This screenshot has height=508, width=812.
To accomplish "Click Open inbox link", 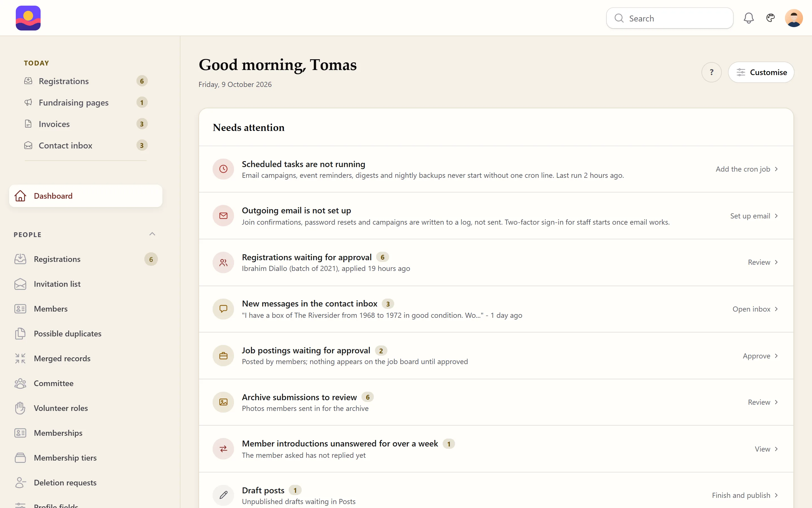I will [755, 309].
